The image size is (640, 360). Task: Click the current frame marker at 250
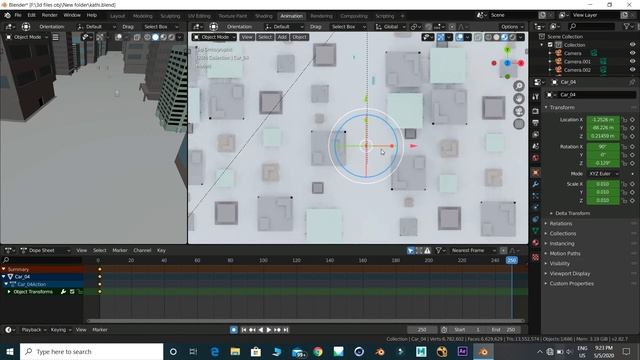512,260
